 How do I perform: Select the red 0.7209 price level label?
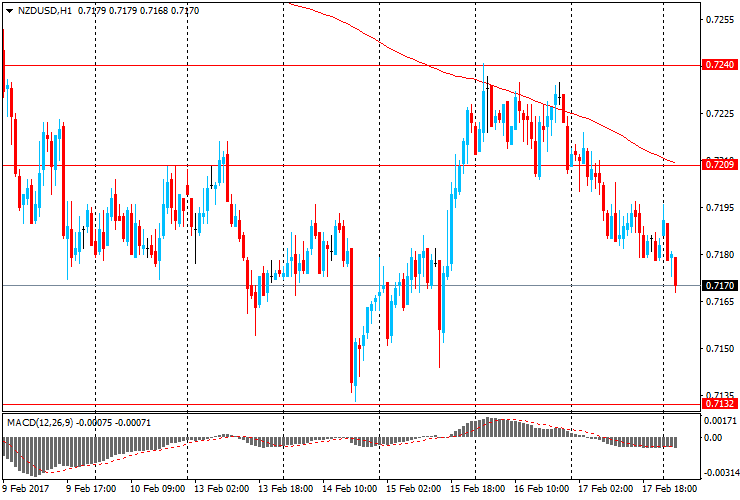(x=719, y=165)
